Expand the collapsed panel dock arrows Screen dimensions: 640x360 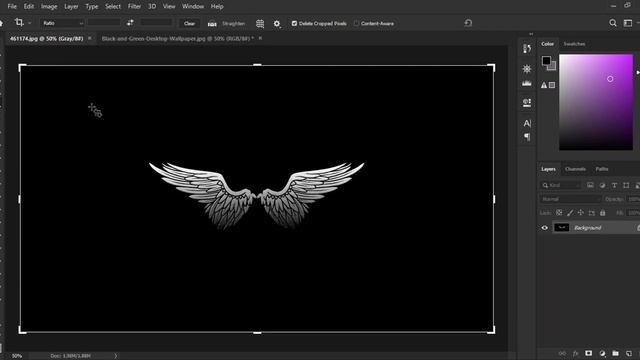coord(531,34)
